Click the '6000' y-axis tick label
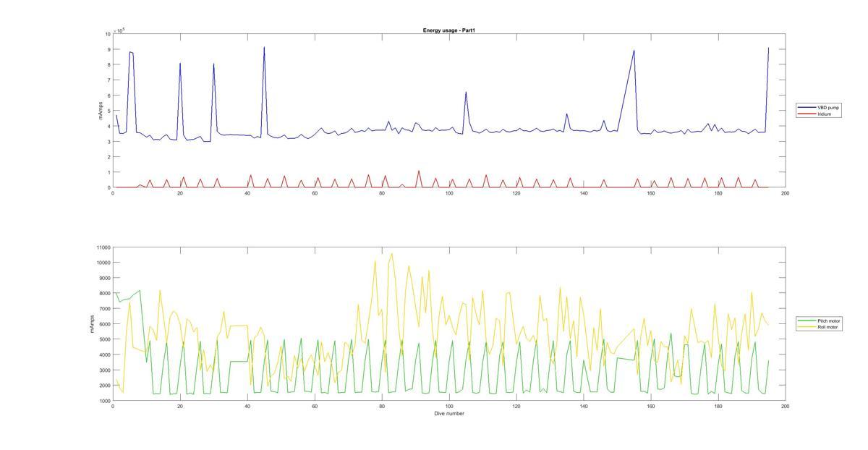The image size is (868, 450). (x=103, y=324)
